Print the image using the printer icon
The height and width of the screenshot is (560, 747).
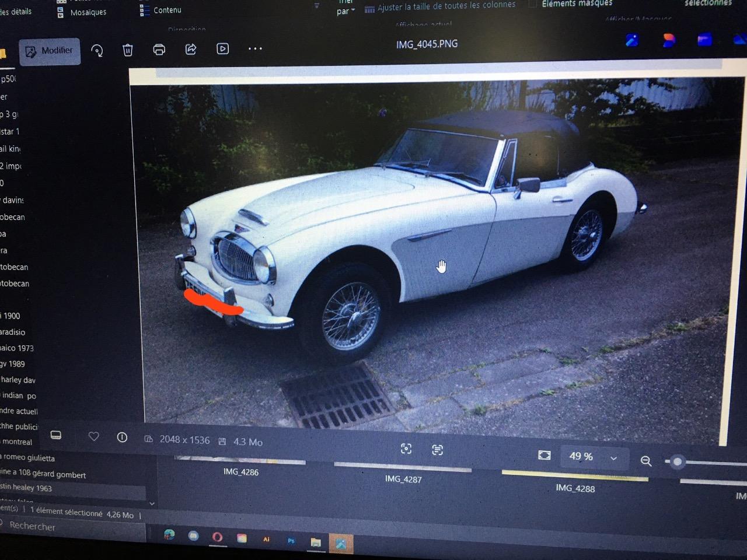point(159,50)
